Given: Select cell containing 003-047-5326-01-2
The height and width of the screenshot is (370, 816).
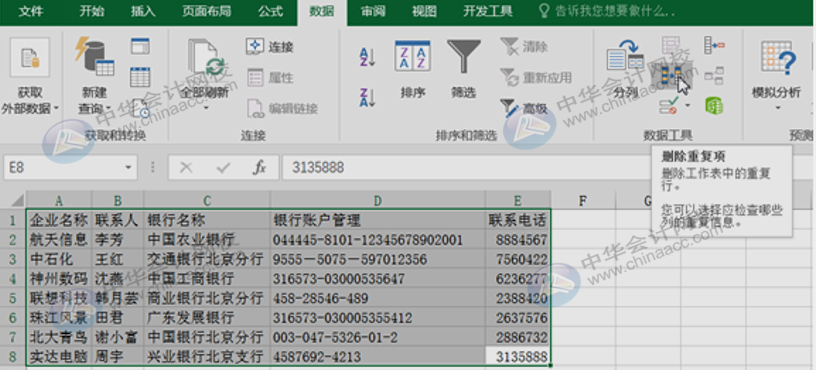Looking at the screenshot, I should [377, 337].
